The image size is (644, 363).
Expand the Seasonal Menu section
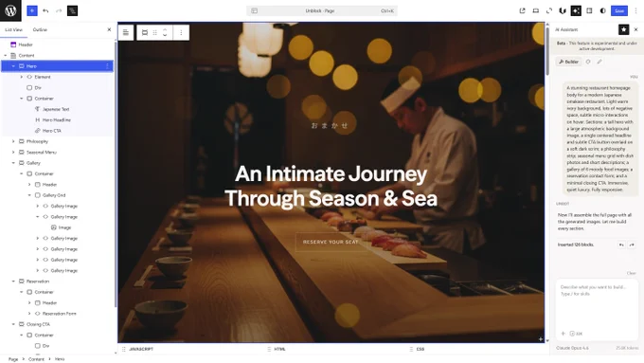[13, 152]
